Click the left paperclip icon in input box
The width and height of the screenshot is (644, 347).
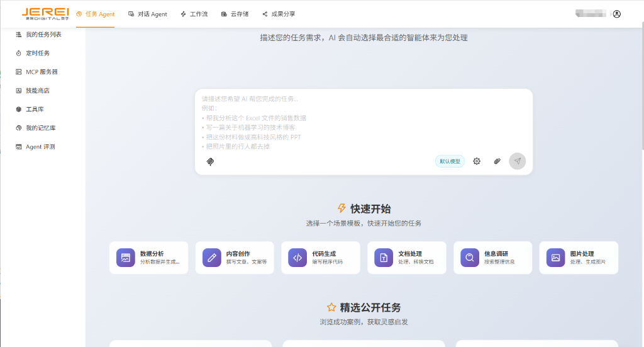(x=210, y=162)
